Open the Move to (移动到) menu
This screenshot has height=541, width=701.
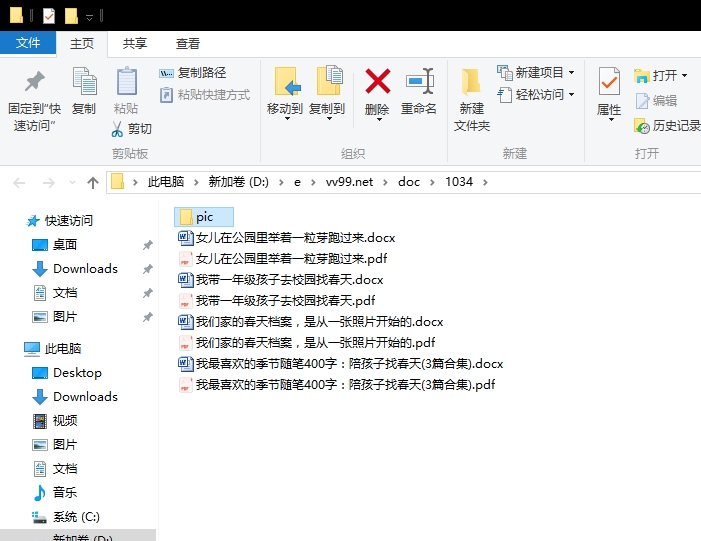point(285,93)
